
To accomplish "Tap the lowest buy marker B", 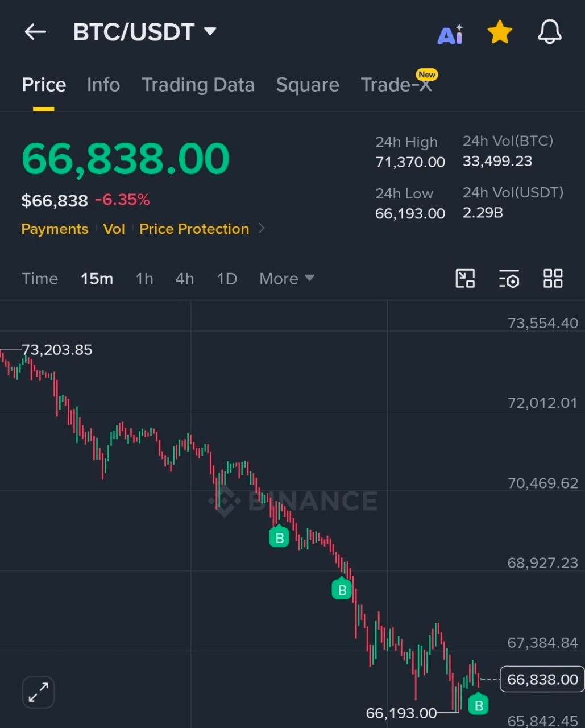I will pyautogui.click(x=478, y=704).
